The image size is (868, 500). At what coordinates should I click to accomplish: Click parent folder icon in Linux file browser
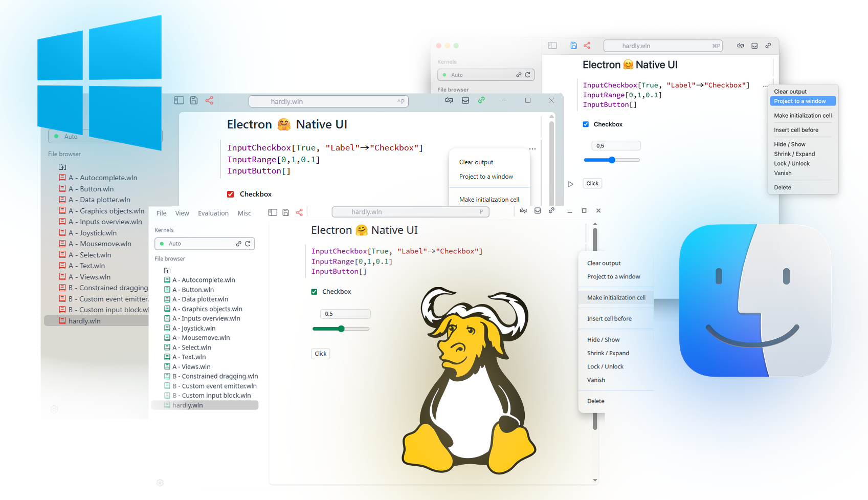tap(167, 270)
